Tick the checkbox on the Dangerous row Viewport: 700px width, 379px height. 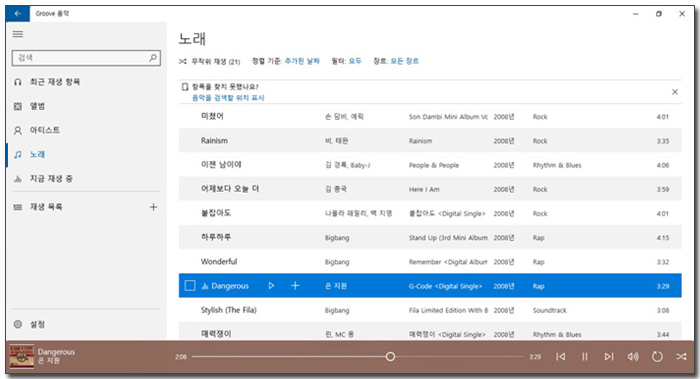point(190,286)
